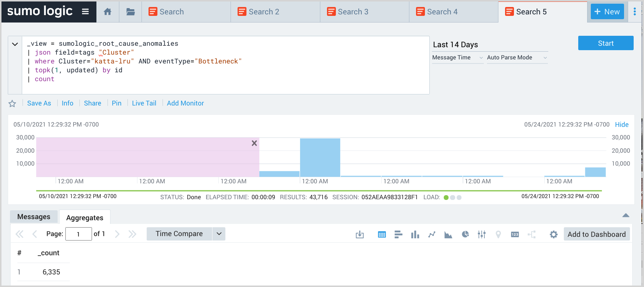
Task: Go to the home tab icon
Action: pos(108,12)
